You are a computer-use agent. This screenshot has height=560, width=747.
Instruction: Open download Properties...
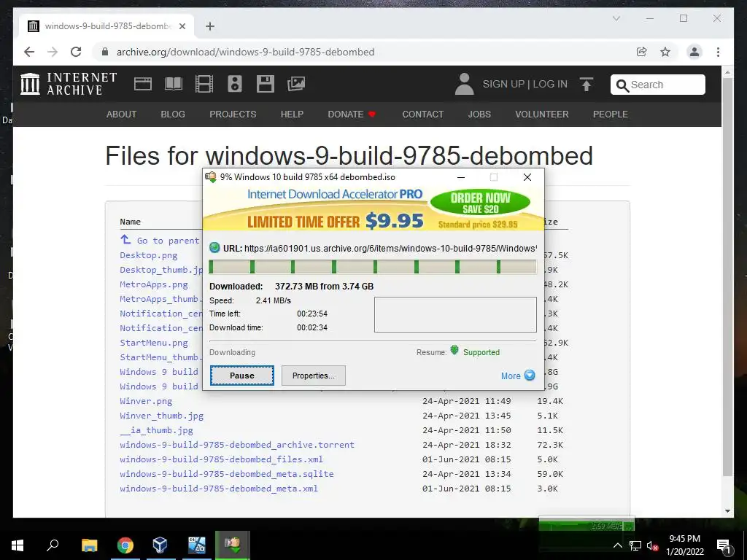pos(314,376)
